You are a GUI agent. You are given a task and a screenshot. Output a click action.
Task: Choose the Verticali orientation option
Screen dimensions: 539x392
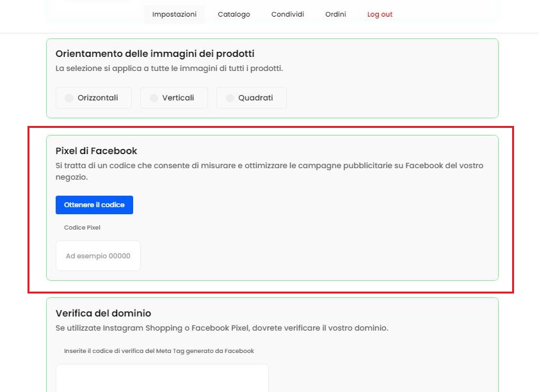tap(173, 98)
